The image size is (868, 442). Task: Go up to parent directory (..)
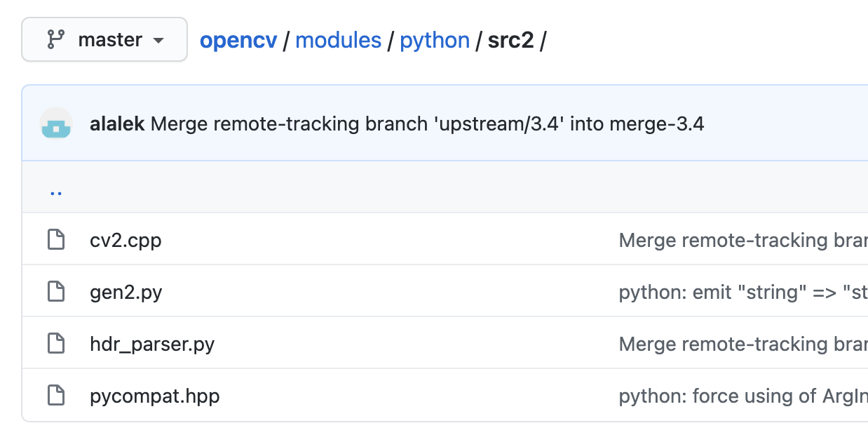pos(56,190)
